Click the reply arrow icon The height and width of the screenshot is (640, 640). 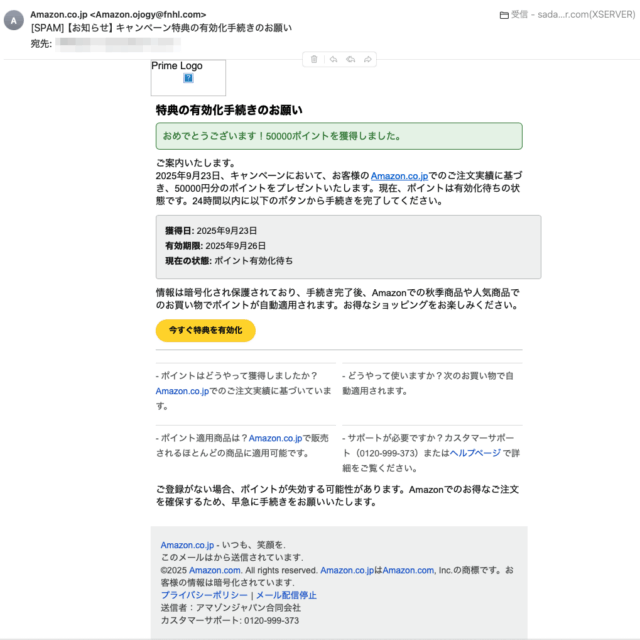pyautogui.click(x=333, y=60)
